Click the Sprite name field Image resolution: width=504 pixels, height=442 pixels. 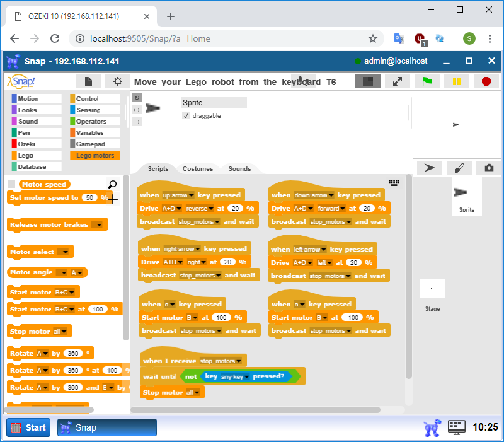[x=214, y=103]
